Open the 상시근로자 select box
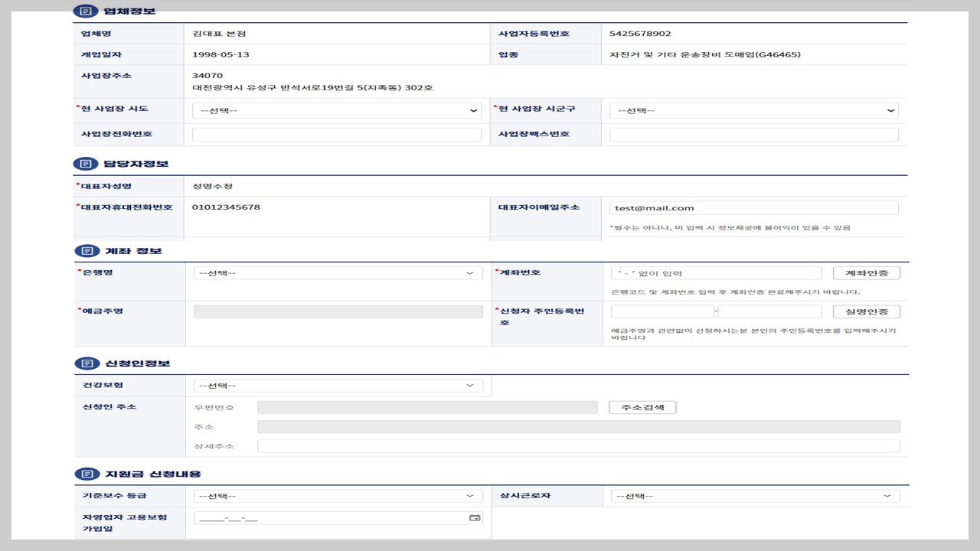Image resolution: width=980 pixels, height=551 pixels. point(756,496)
